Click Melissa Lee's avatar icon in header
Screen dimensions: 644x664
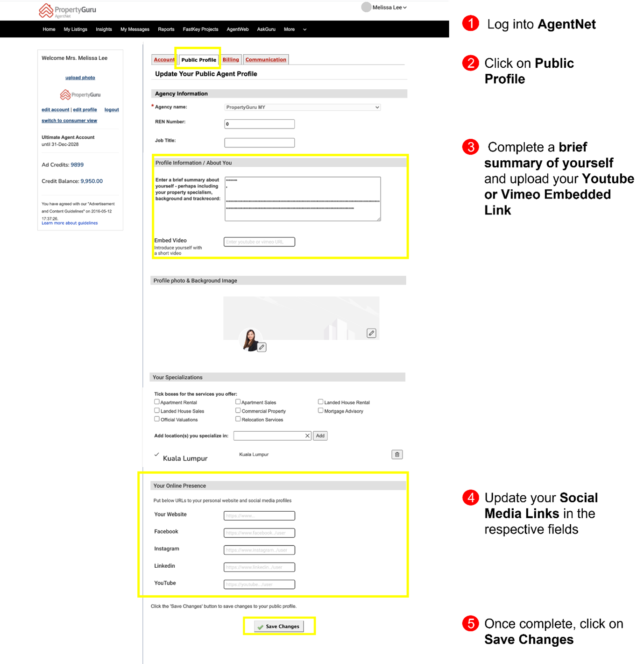366,7
